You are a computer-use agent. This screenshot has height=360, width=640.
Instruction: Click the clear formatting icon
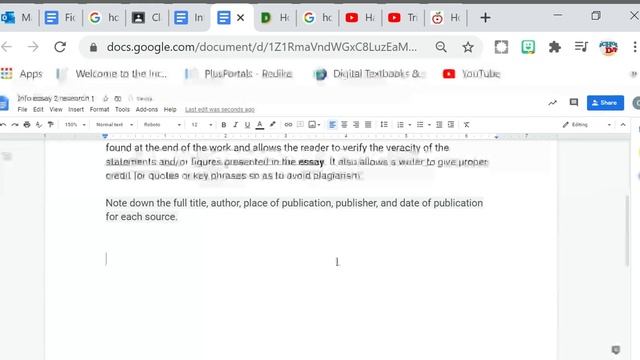point(467,124)
